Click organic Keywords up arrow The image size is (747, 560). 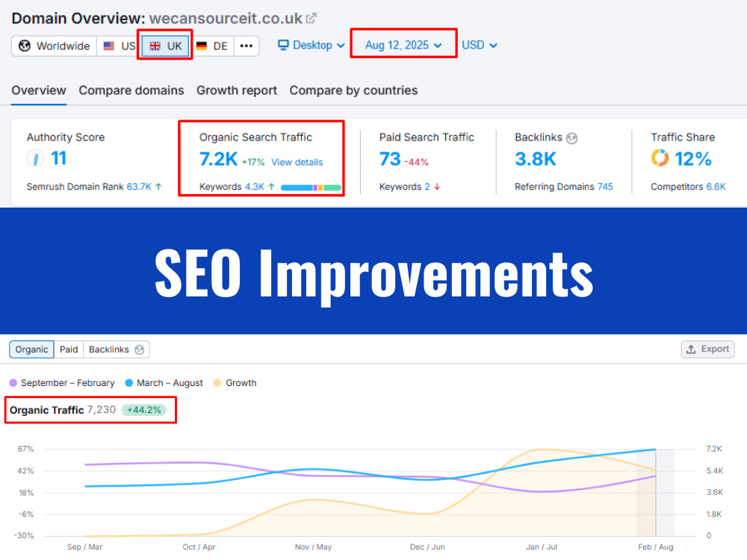[271, 187]
